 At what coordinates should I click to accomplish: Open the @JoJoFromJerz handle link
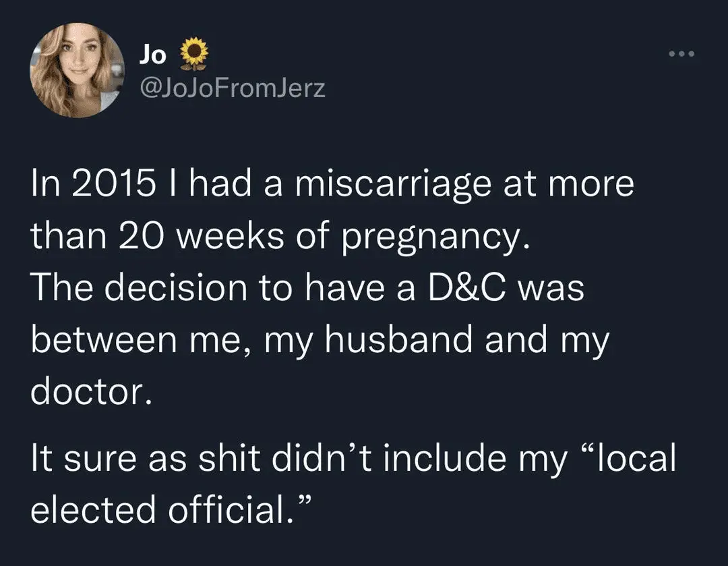tap(232, 87)
